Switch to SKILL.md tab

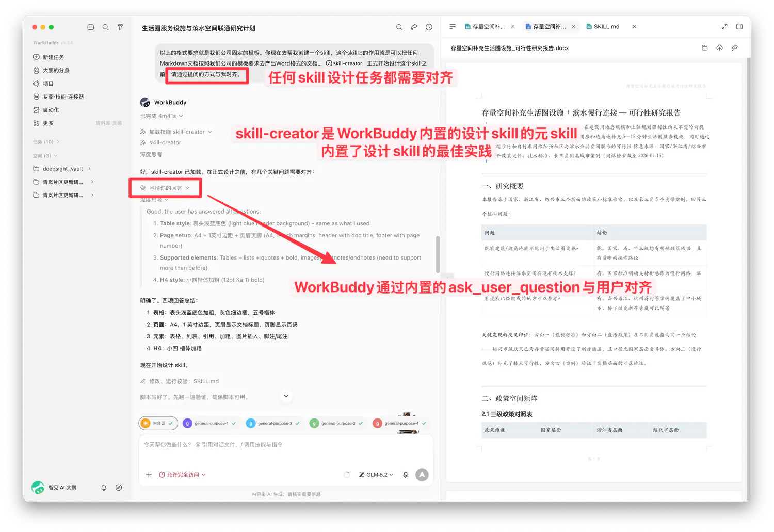coord(603,27)
